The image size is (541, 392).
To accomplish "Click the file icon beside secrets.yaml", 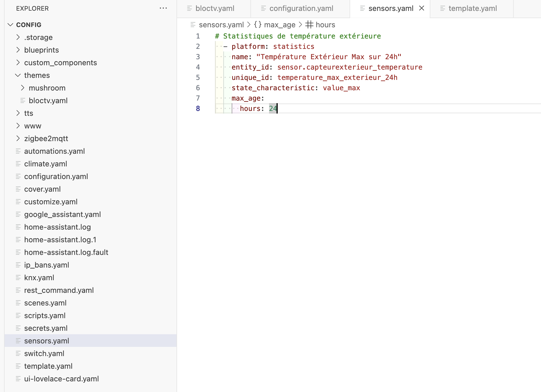I will coord(18,328).
